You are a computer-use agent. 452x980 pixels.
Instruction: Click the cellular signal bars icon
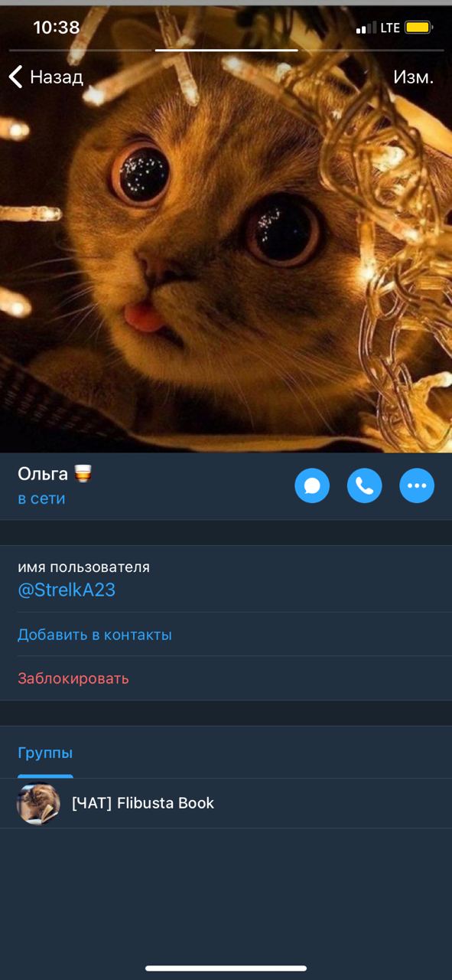pos(366,28)
